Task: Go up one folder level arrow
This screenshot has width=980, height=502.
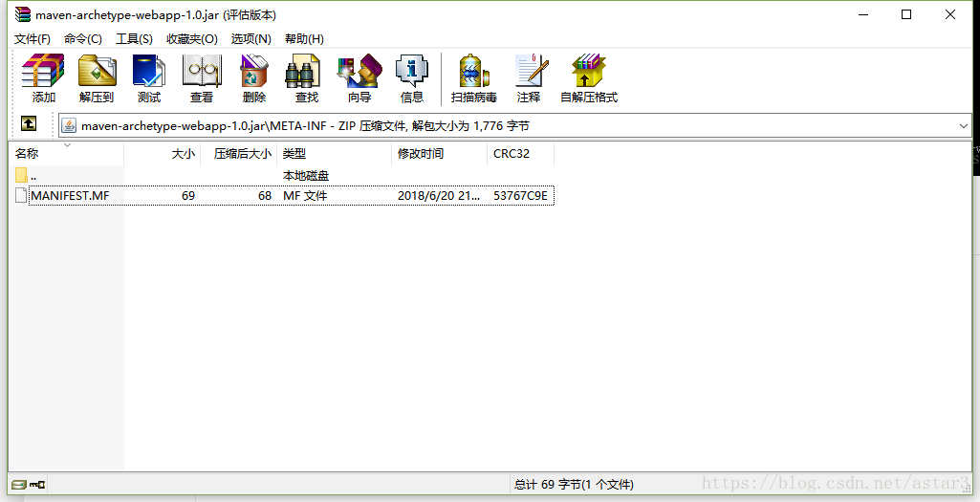Action: (29, 123)
